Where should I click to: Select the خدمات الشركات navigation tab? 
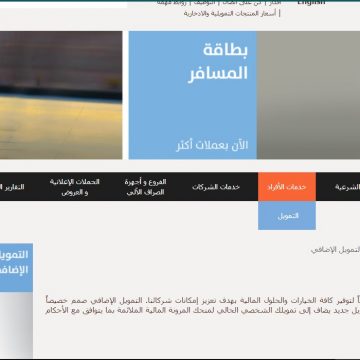click(216, 187)
